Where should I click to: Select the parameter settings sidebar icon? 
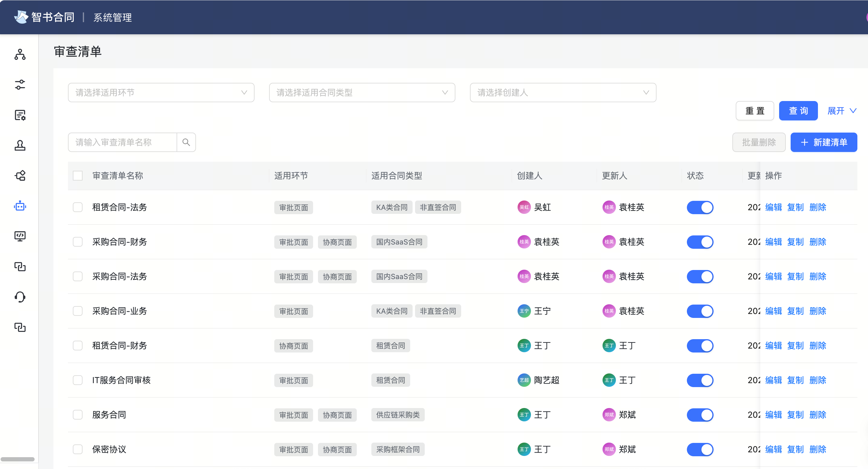pyautogui.click(x=20, y=85)
